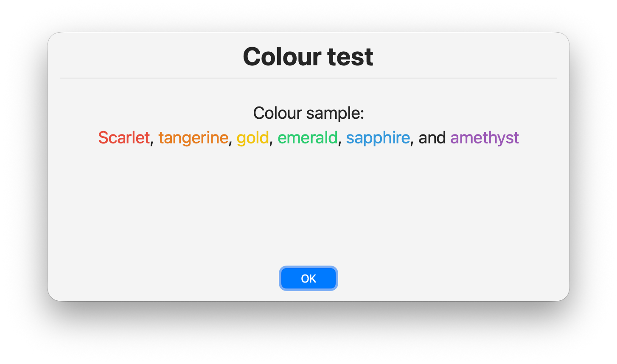
Task: Select the yellow word gold
Action: 252,138
